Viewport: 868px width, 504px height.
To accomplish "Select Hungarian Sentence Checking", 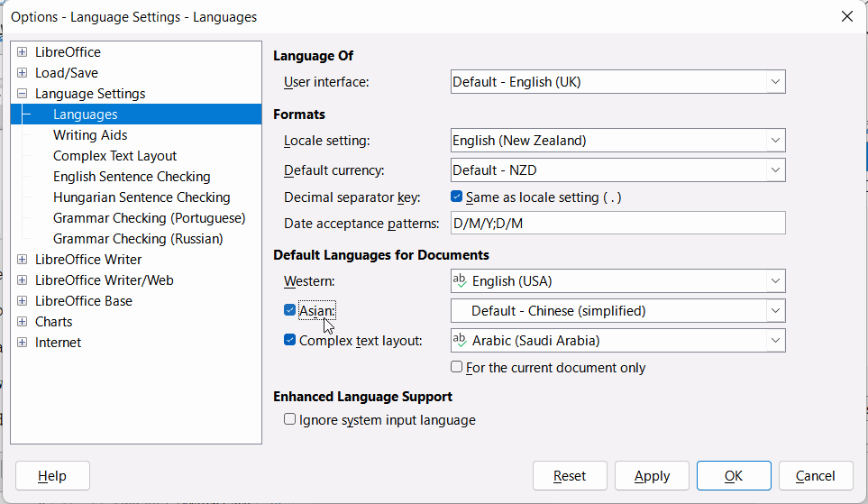I will pyautogui.click(x=142, y=197).
